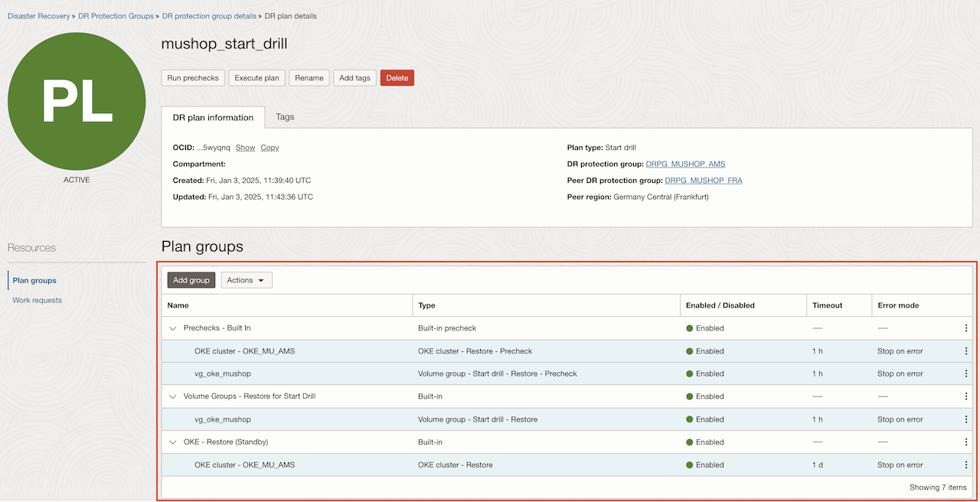Screen dimensions: 980x502
Task: Click the red Delete button
Action: [x=397, y=77]
